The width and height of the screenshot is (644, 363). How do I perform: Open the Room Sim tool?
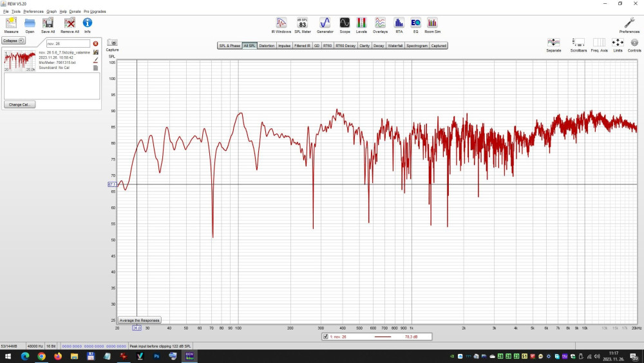tap(432, 23)
